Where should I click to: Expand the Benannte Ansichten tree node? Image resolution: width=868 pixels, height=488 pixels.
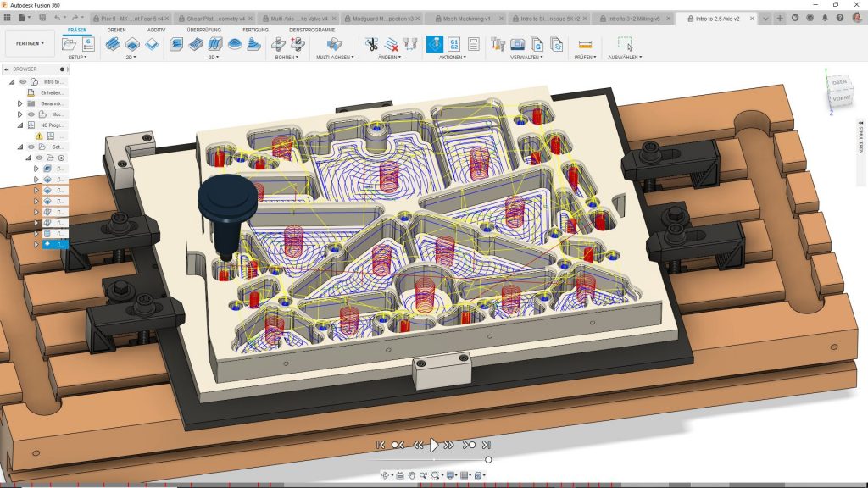19,103
